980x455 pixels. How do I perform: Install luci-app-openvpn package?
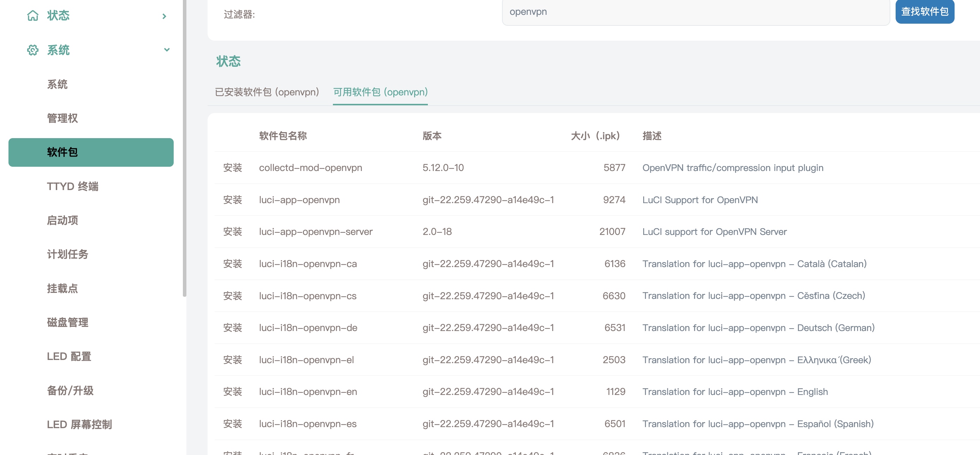tap(232, 200)
